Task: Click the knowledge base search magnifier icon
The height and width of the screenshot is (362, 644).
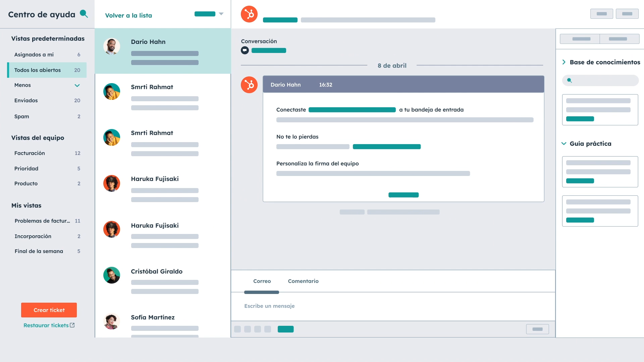Action: [569, 80]
